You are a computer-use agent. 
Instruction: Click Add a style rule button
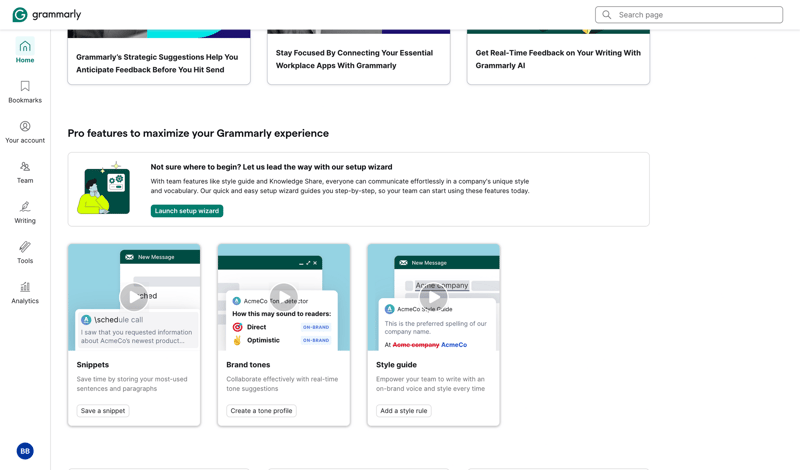(404, 411)
